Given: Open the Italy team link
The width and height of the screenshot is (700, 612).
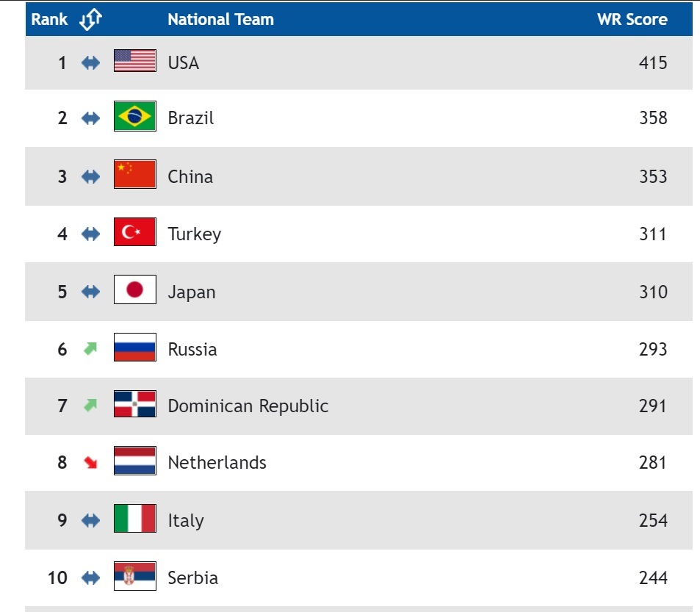Looking at the screenshot, I should click(x=185, y=521).
